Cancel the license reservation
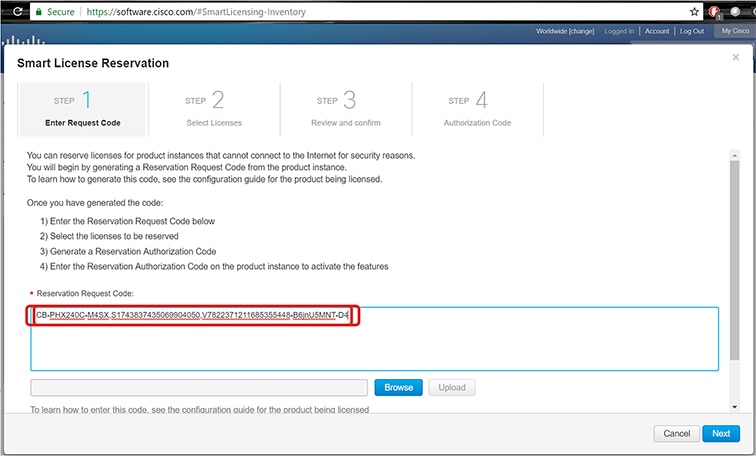 coord(676,433)
